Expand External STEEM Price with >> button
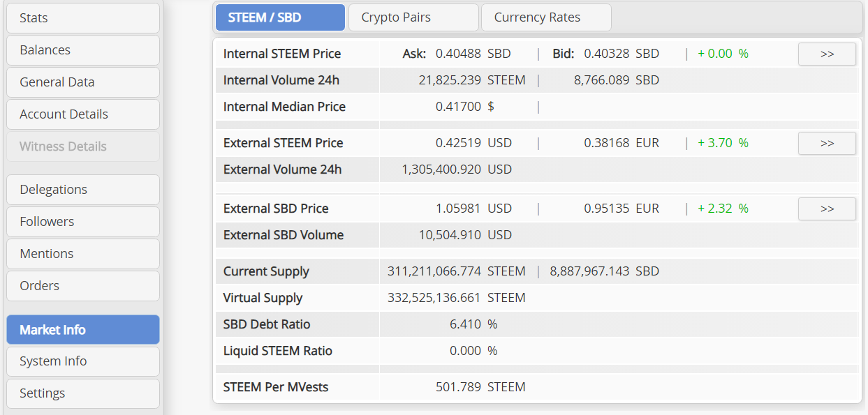 point(827,143)
